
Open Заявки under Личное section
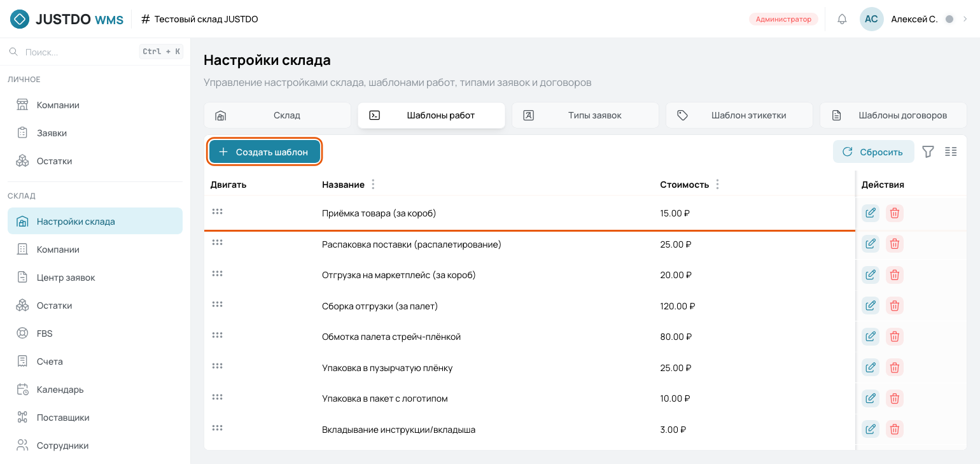point(95,133)
